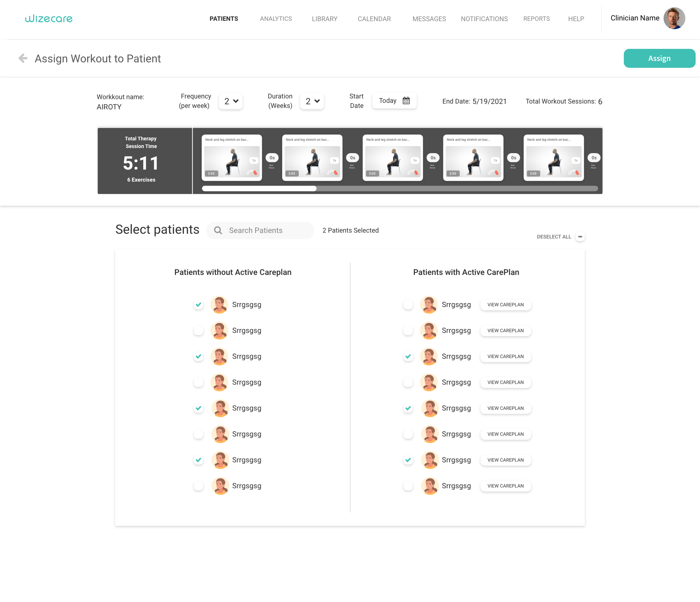700x602 pixels.
Task: Check the first patient with active careplan
Action: click(x=408, y=304)
